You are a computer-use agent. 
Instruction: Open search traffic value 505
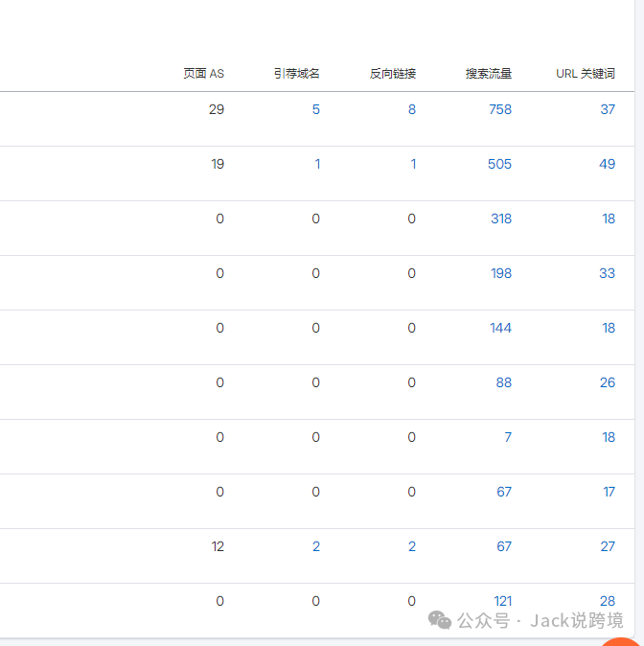point(500,164)
